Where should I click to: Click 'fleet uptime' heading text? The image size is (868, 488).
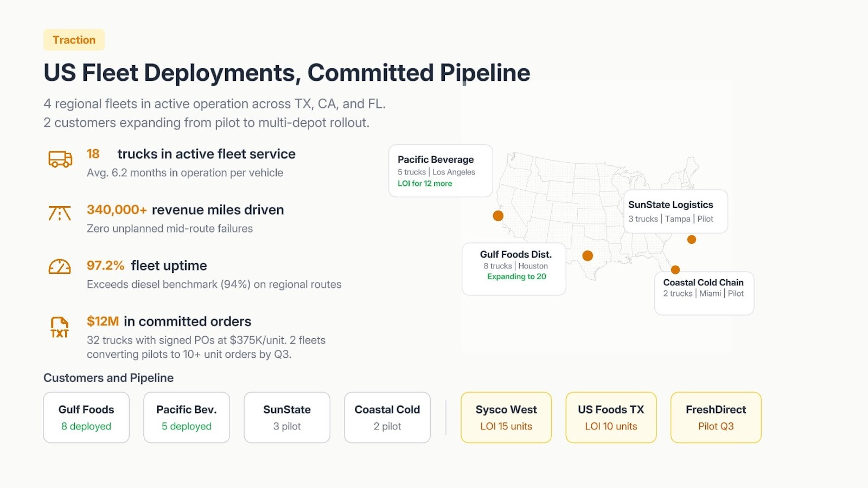click(x=169, y=266)
